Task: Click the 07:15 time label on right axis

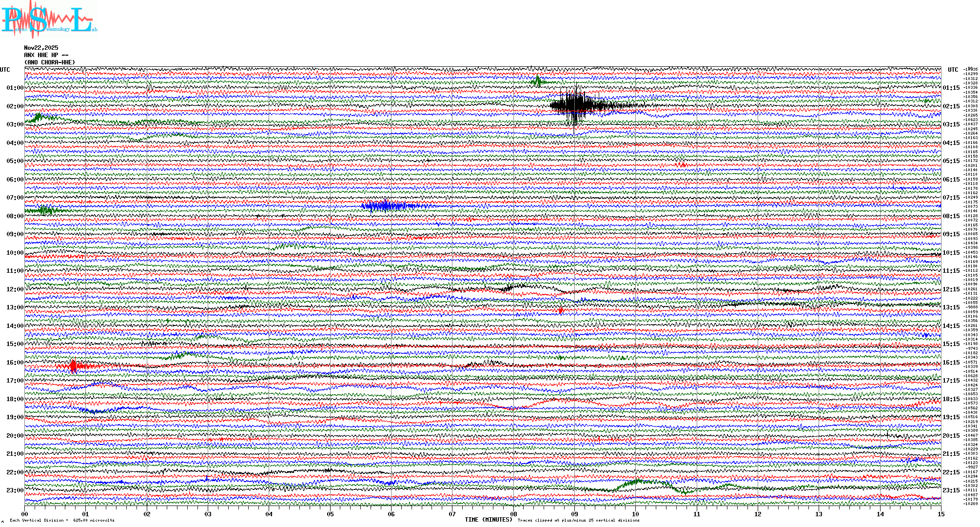Action: pos(951,198)
